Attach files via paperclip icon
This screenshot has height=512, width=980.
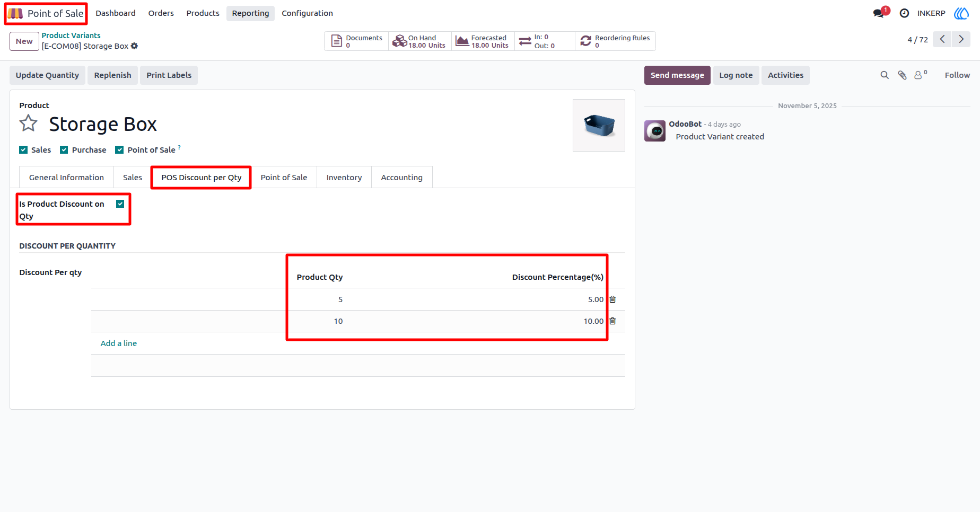click(902, 75)
